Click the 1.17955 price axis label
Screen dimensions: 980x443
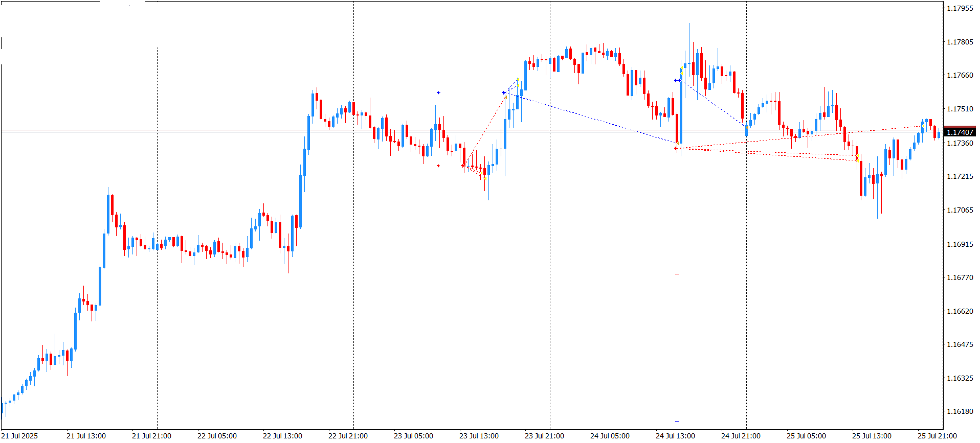click(960, 8)
